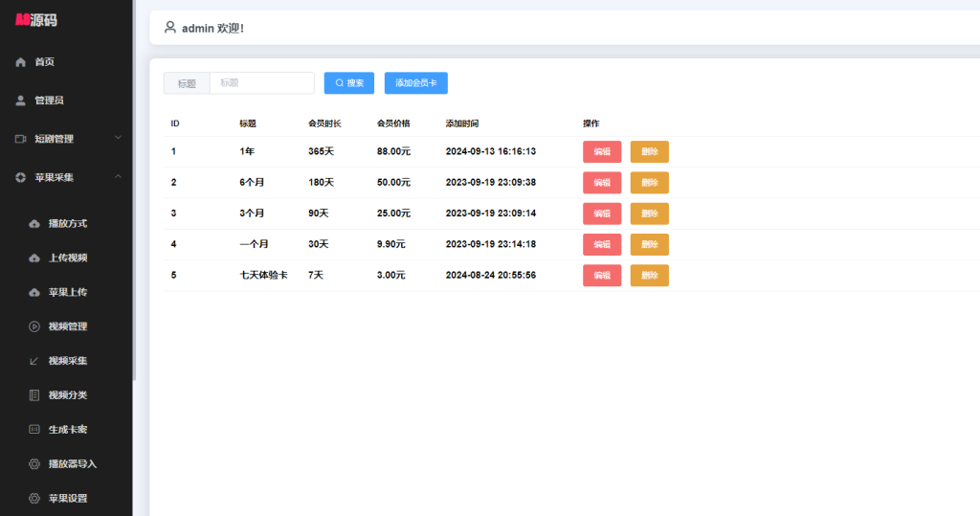Click the camera icon beside 短剧管理

coord(20,139)
